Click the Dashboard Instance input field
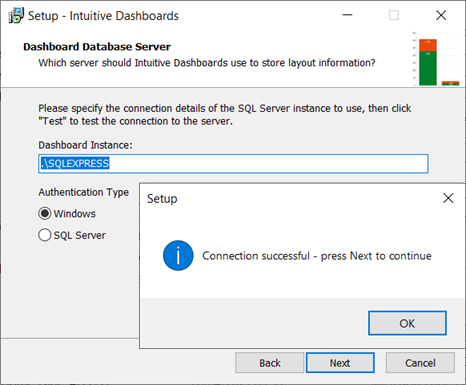Image resolution: width=466 pixels, height=385 pixels. point(233,164)
